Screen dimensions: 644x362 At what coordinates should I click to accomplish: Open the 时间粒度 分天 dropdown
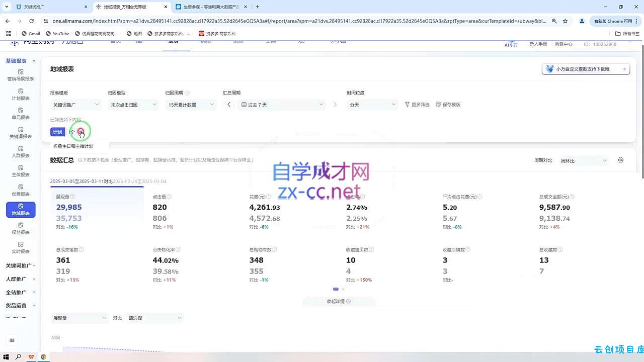372,105
